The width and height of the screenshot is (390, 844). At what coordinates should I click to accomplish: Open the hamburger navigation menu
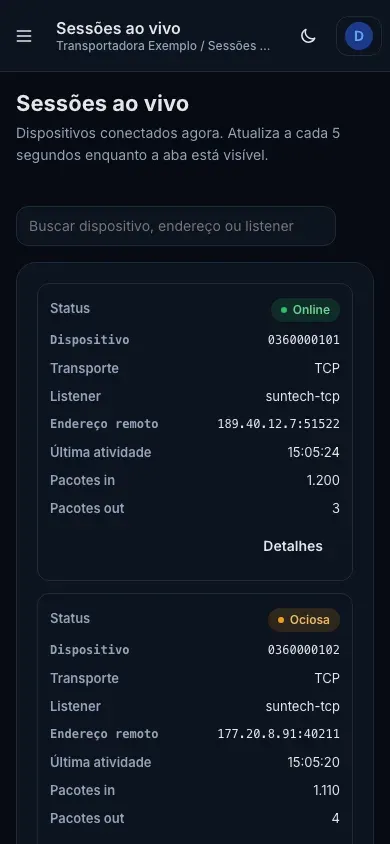point(24,36)
